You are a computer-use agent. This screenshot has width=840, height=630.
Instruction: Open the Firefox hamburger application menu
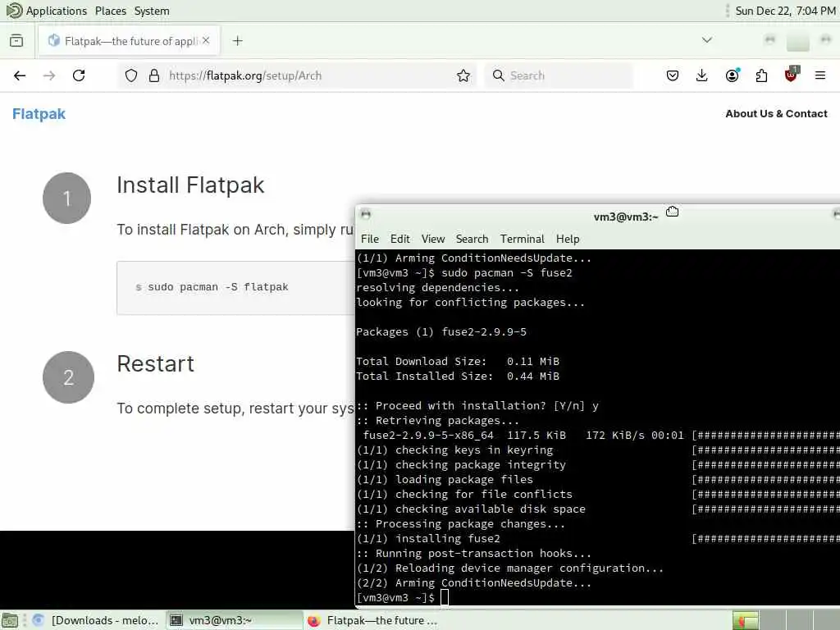[x=820, y=75]
